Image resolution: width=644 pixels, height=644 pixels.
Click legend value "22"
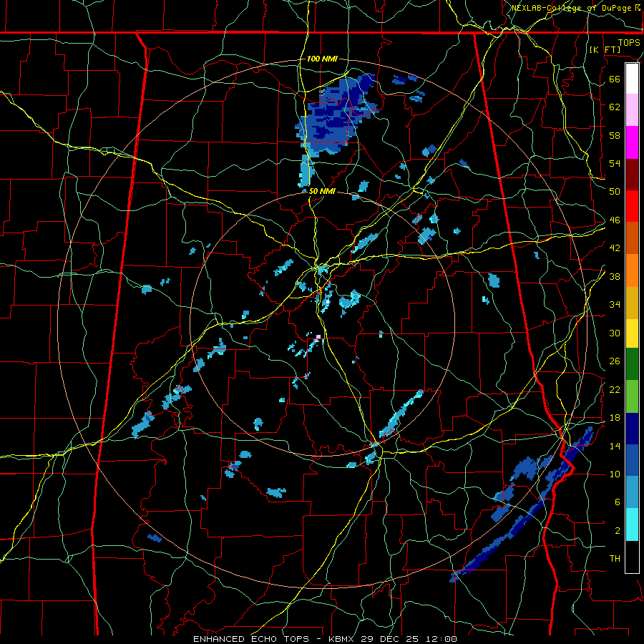click(x=615, y=389)
